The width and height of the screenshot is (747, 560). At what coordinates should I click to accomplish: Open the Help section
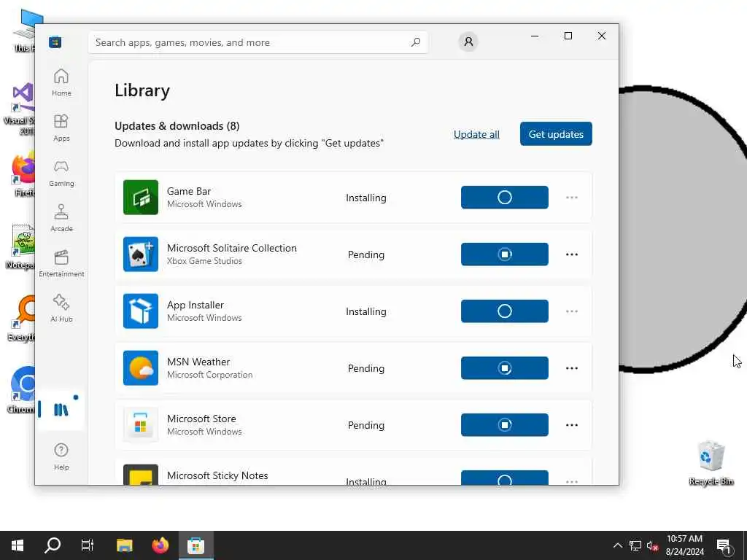pos(61,456)
